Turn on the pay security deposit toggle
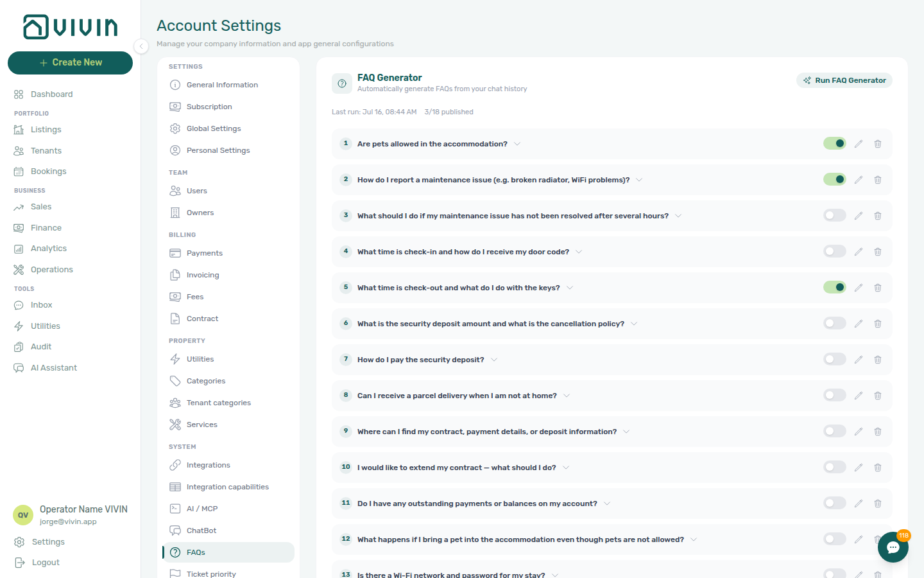Viewport: 924px width, 578px height. (x=835, y=359)
